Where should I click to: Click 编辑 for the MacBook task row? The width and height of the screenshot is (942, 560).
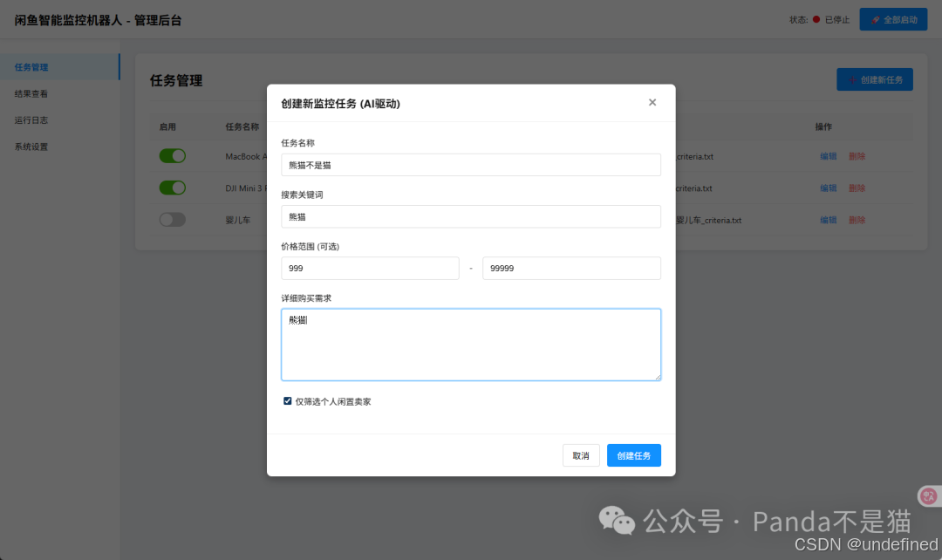(x=829, y=156)
